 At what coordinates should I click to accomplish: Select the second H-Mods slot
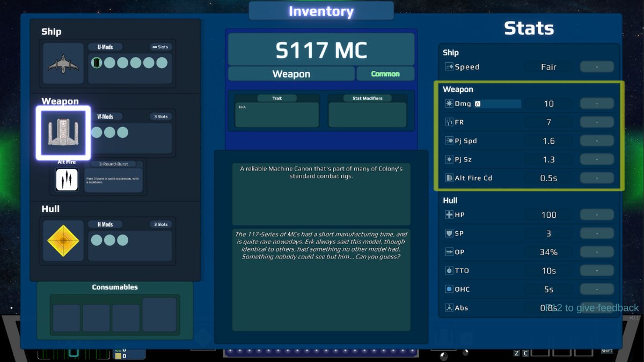(109, 240)
